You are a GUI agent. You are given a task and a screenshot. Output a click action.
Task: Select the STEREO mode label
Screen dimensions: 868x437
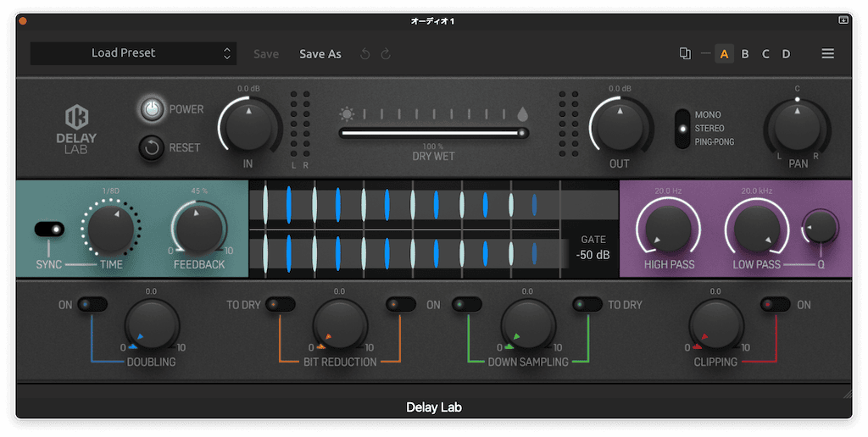[x=709, y=129]
